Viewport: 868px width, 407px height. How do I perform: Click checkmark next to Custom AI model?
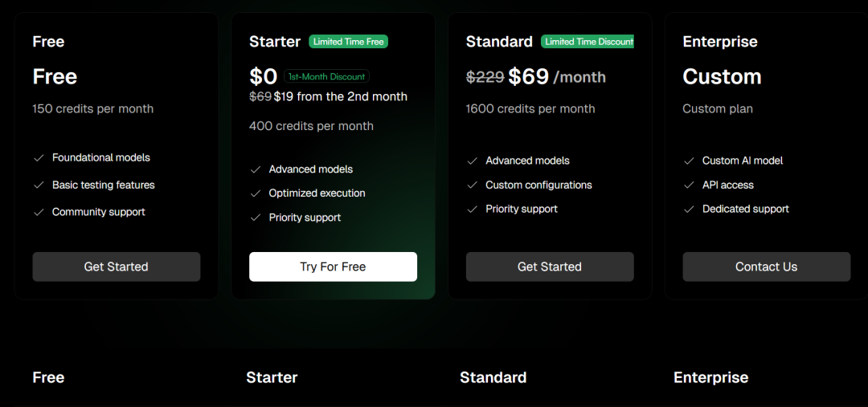(689, 161)
